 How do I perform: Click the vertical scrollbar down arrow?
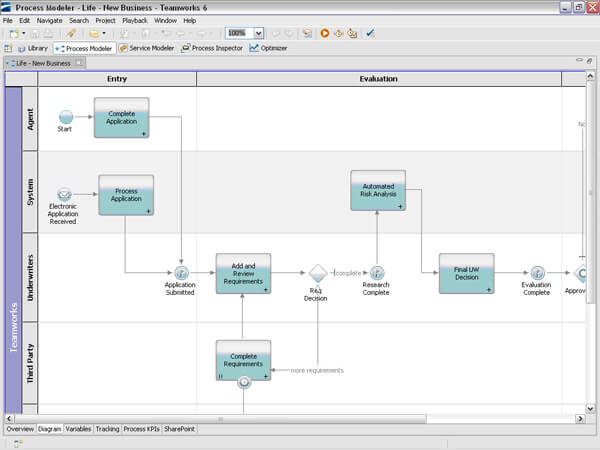(590, 409)
